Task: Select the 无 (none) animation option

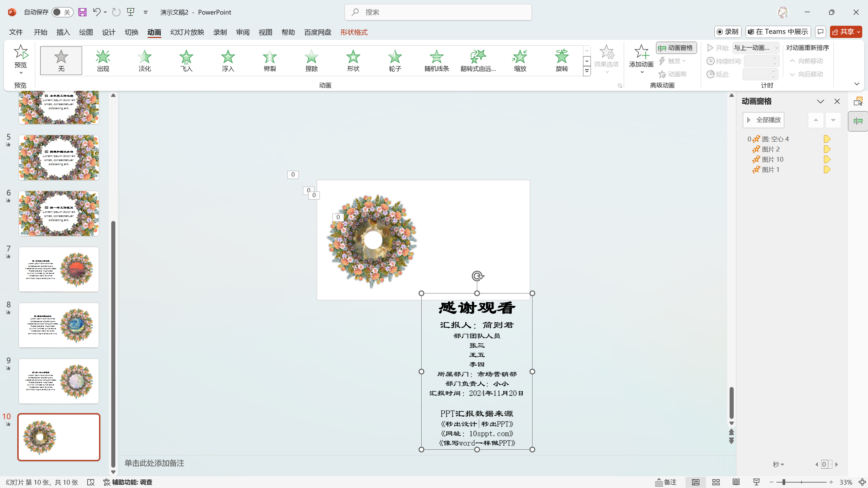Action: 61,61
